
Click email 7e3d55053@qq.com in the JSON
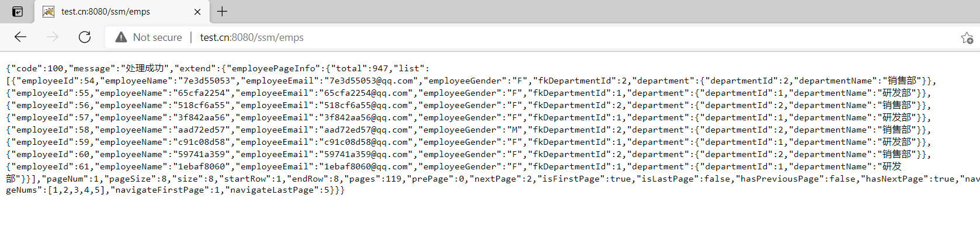[369, 81]
